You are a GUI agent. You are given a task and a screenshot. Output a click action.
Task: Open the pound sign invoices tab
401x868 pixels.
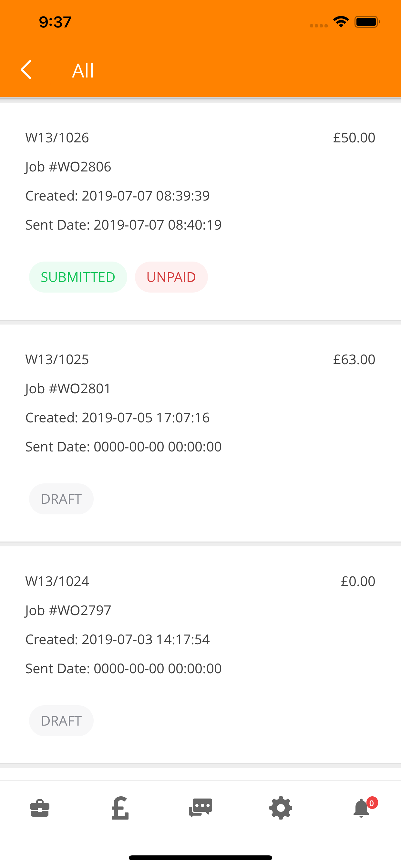click(120, 808)
